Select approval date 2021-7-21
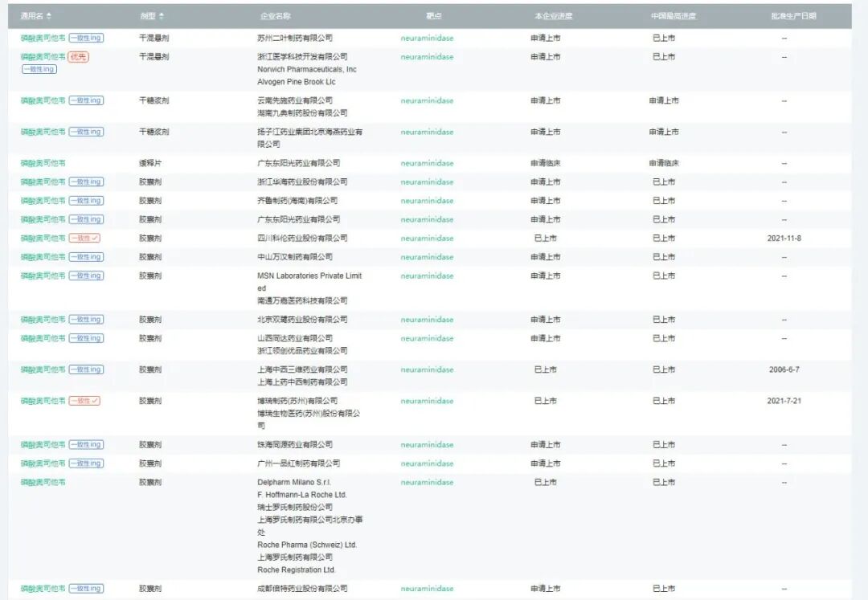 784,401
